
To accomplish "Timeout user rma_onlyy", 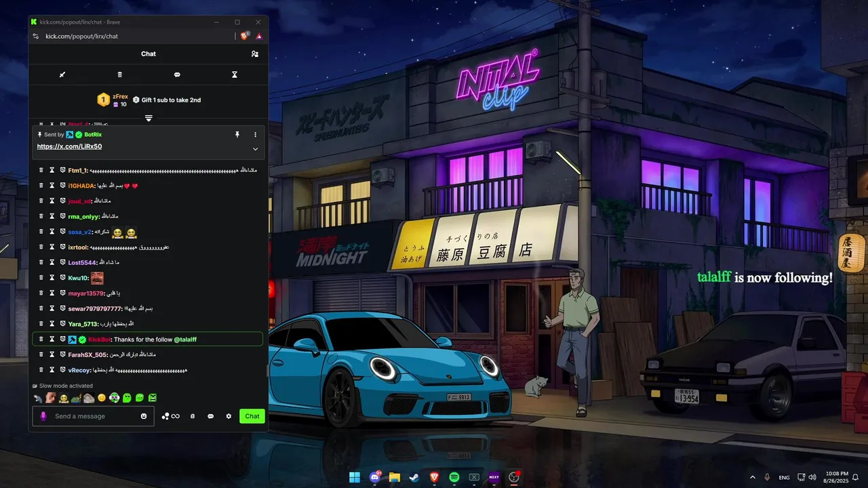I will [x=52, y=216].
